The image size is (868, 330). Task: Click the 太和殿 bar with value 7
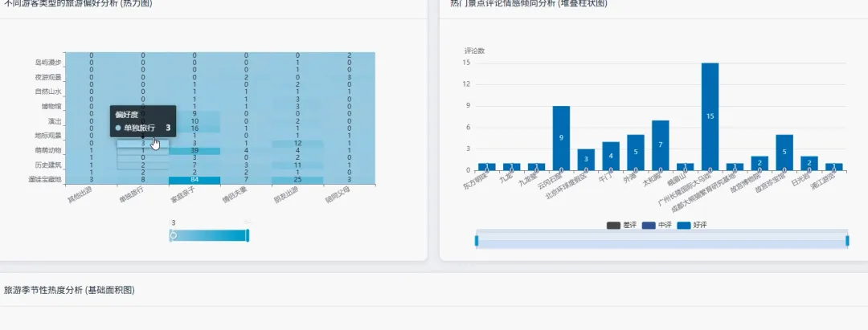(x=661, y=145)
